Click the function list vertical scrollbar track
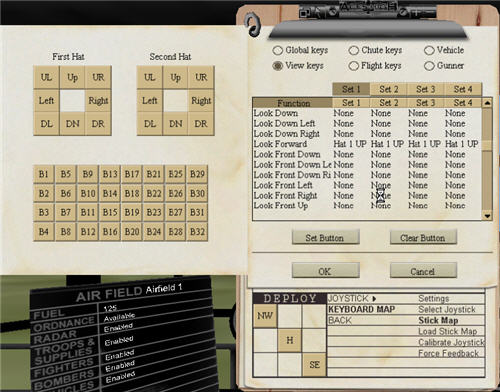Viewport: 500px width, 392px height. click(x=487, y=160)
